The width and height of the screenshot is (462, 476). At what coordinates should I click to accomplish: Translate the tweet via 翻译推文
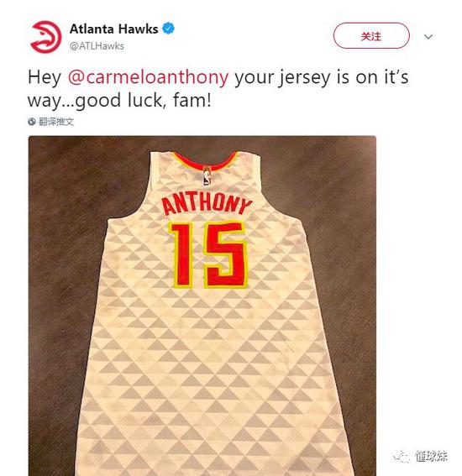click(x=56, y=122)
